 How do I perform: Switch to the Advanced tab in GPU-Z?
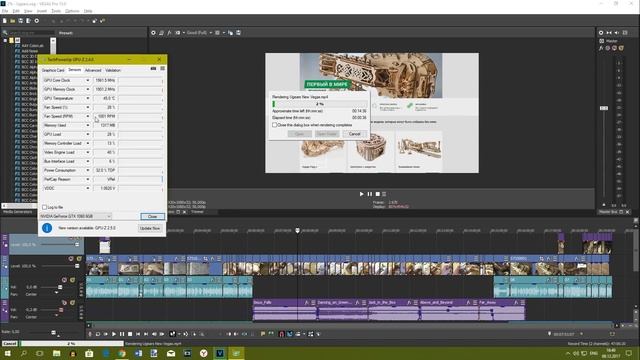(93, 70)
